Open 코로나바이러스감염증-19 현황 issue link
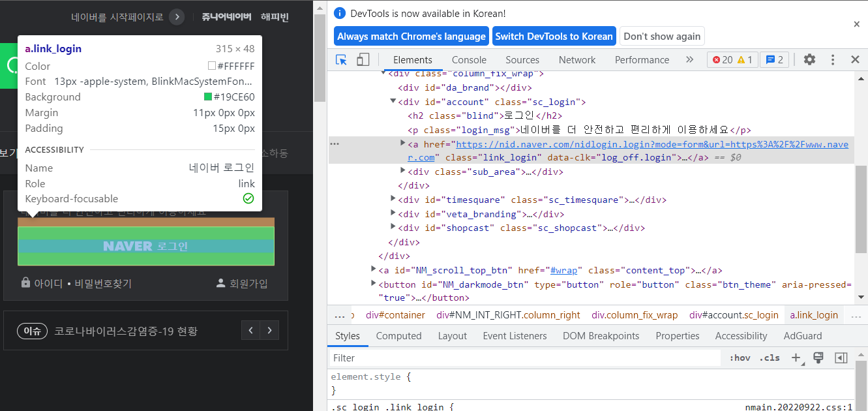868x411 pixels. click(x=126, y=331)
